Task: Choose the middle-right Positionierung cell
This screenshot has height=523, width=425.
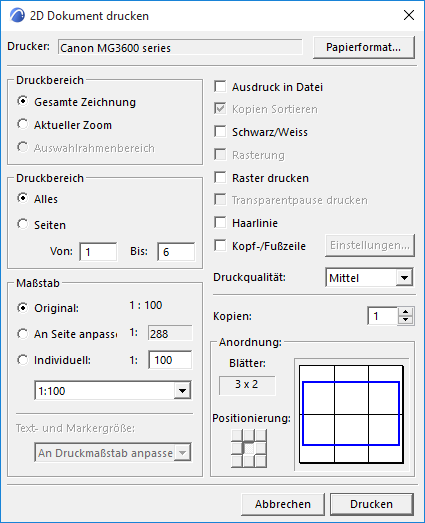Action: (261, 448)
